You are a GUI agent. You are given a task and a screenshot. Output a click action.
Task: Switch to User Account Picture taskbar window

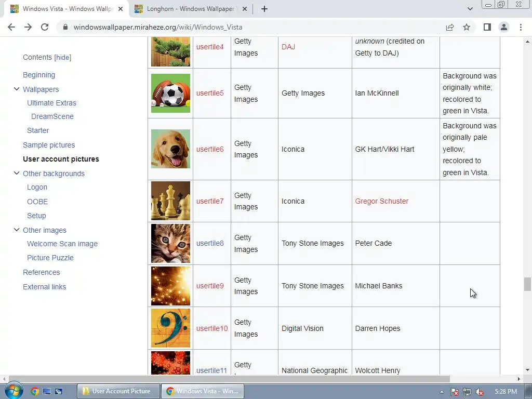coord(118,391)
